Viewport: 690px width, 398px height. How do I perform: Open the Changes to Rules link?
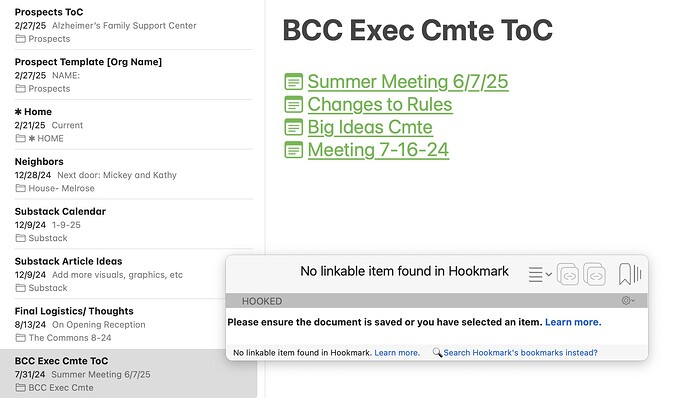[x=380, y=104]
